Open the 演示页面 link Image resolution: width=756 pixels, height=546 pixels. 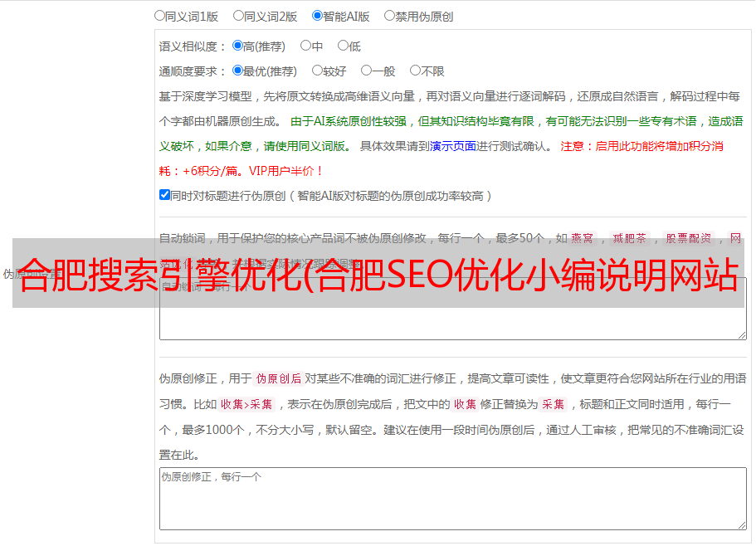(452, 146)
